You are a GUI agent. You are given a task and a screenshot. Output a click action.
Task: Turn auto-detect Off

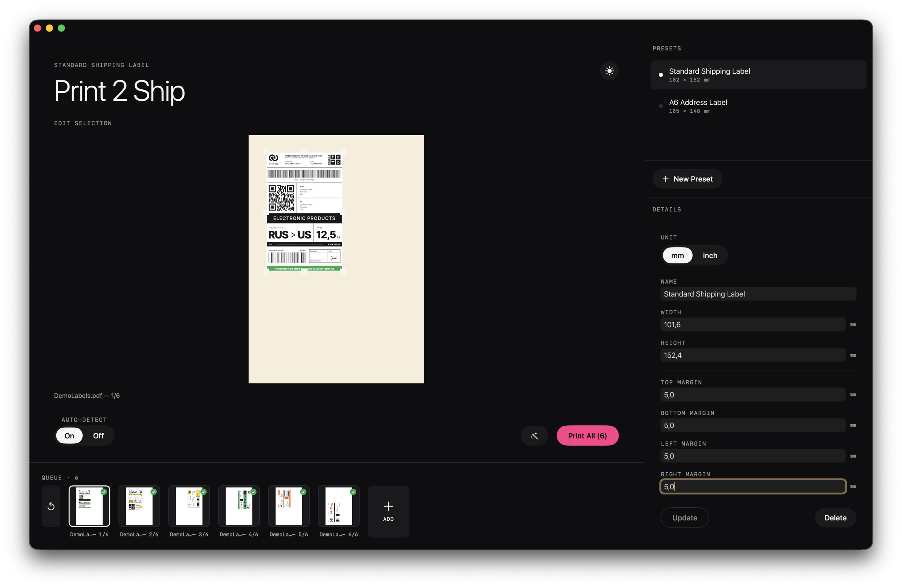point(98,436)
